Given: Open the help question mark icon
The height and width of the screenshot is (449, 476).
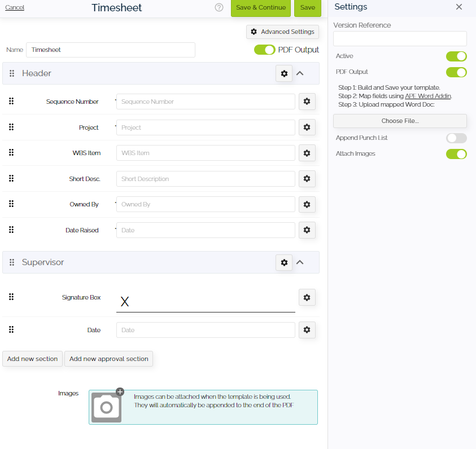Looking at the screenshot, I should pos(219,7).
